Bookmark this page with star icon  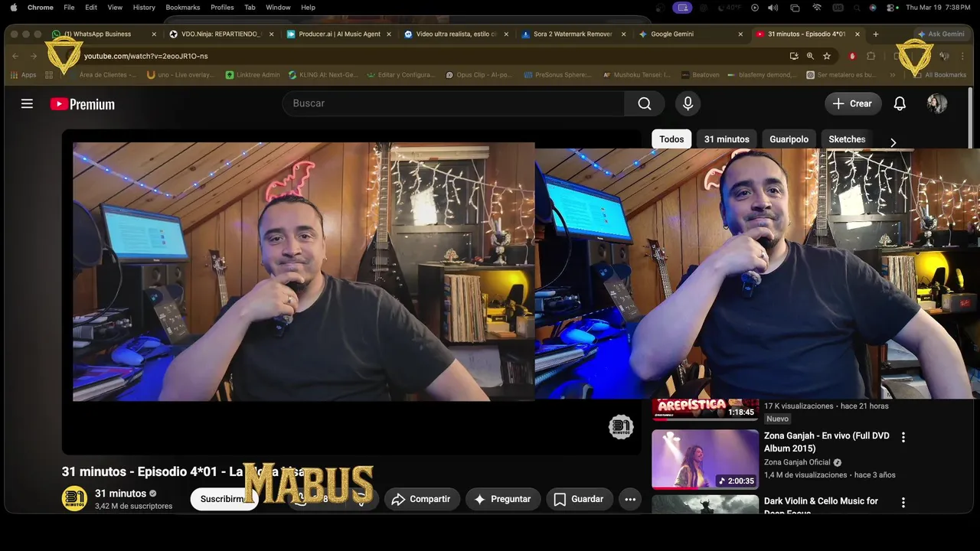[x=827, y=56]
